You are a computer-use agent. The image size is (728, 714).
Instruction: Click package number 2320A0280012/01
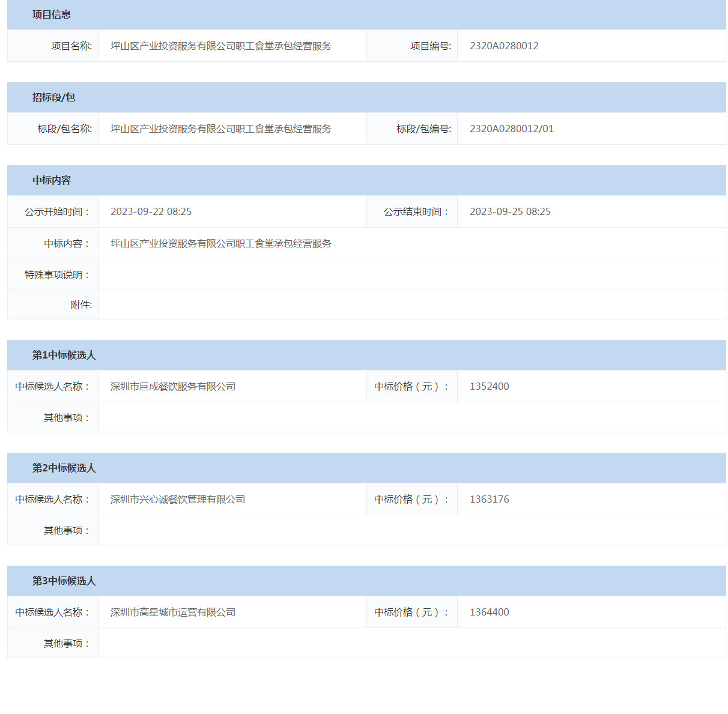pyautogui.click(x=512, y=129)
